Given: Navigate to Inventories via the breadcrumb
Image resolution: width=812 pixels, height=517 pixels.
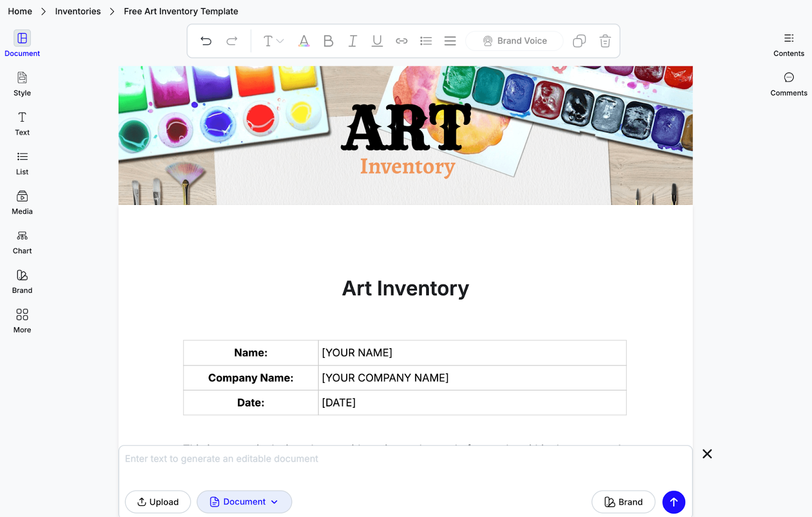Looking at the screenshot, I should tap(78, 11).
